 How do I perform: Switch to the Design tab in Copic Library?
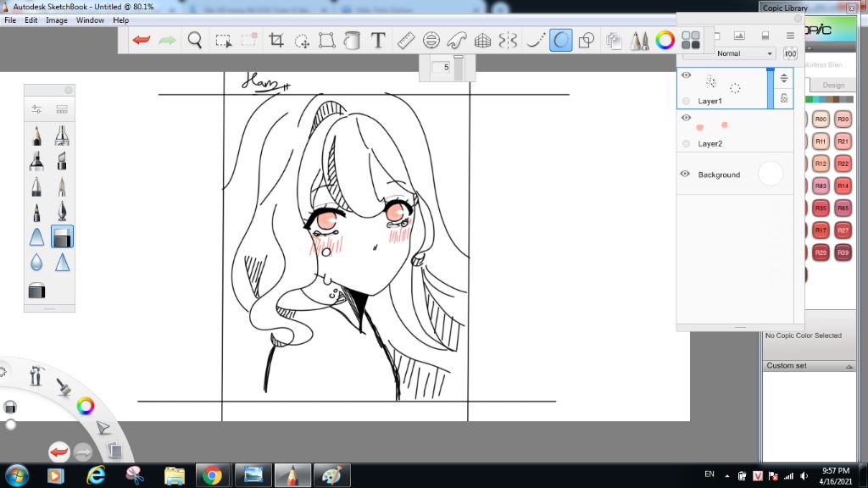point(833,86)
